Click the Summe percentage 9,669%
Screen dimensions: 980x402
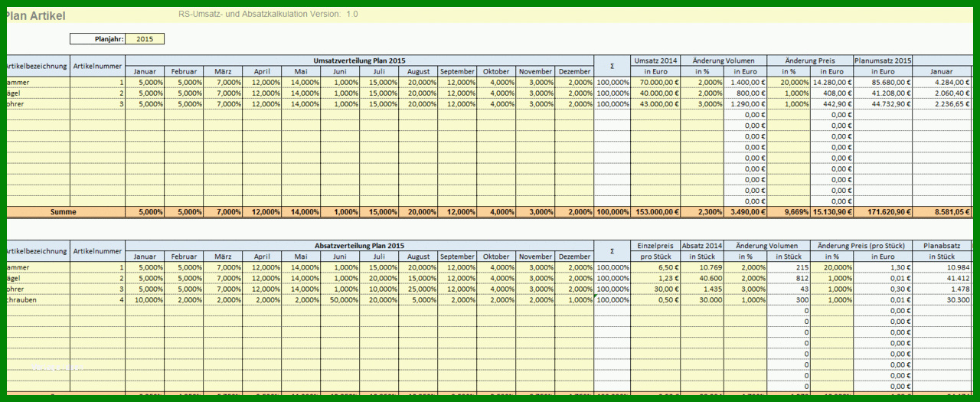coord(789,211)
